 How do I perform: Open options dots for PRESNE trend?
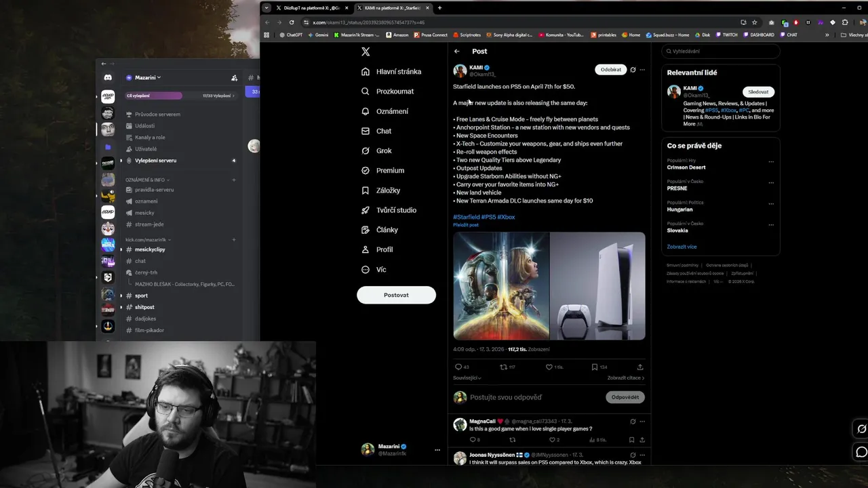[771, 183]
